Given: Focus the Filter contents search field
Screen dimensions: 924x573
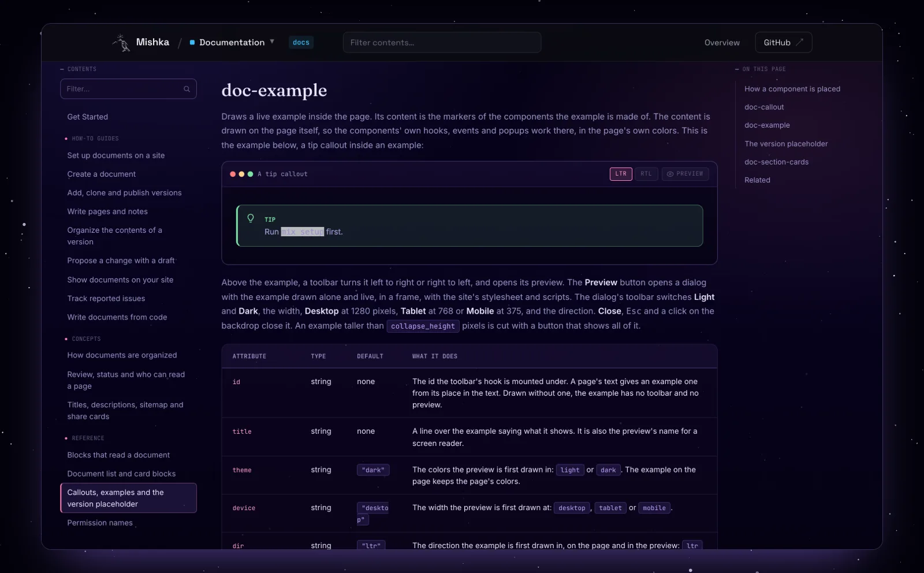Looking at the screenshot, I should coord(442,42).
